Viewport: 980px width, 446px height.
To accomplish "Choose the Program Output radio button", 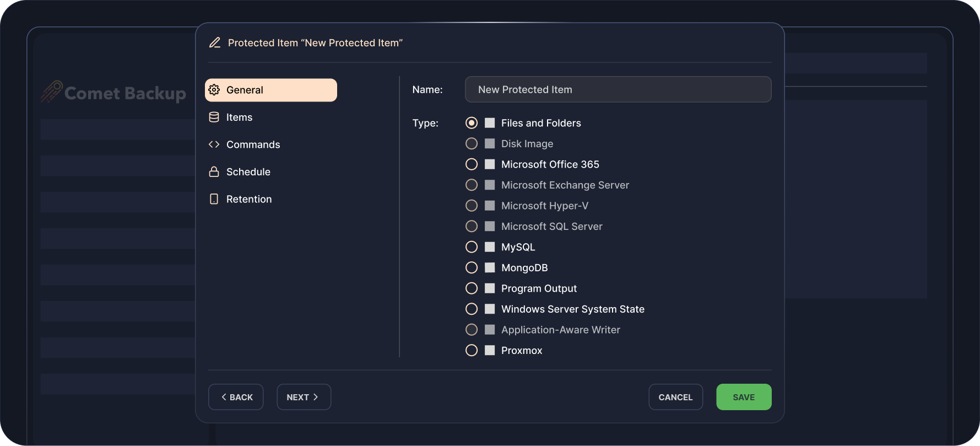I will pos(472,288).
